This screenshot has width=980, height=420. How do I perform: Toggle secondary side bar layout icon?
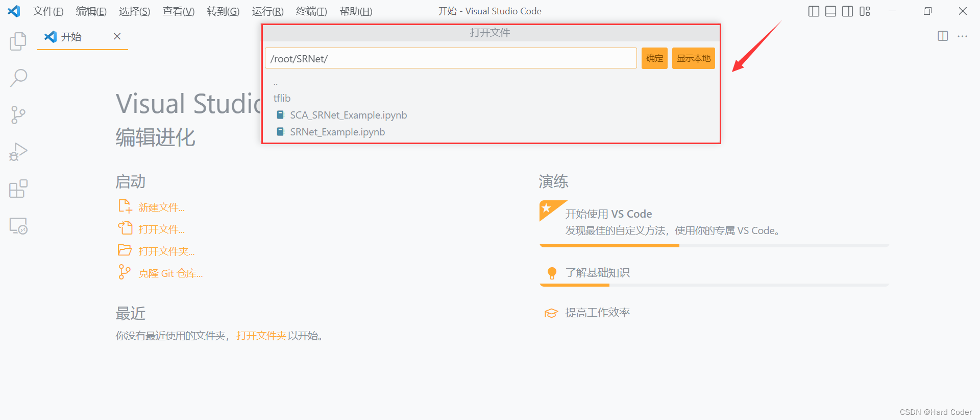coord(848,11)
